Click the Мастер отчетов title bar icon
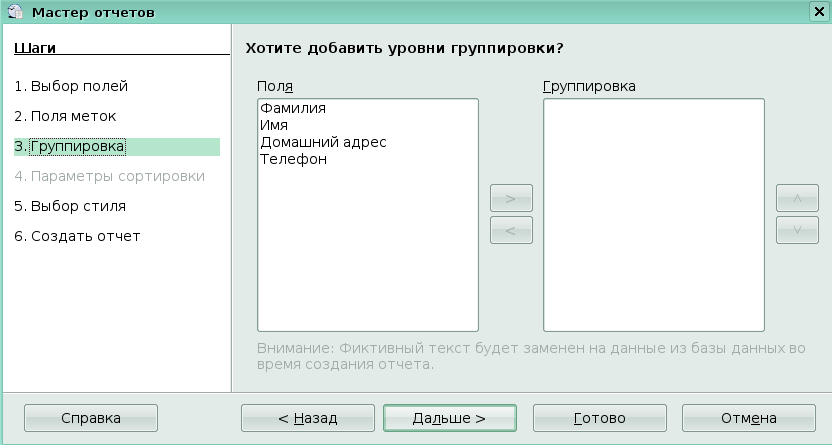The width and height of the screenshot is (832, 445). [14, 12]
